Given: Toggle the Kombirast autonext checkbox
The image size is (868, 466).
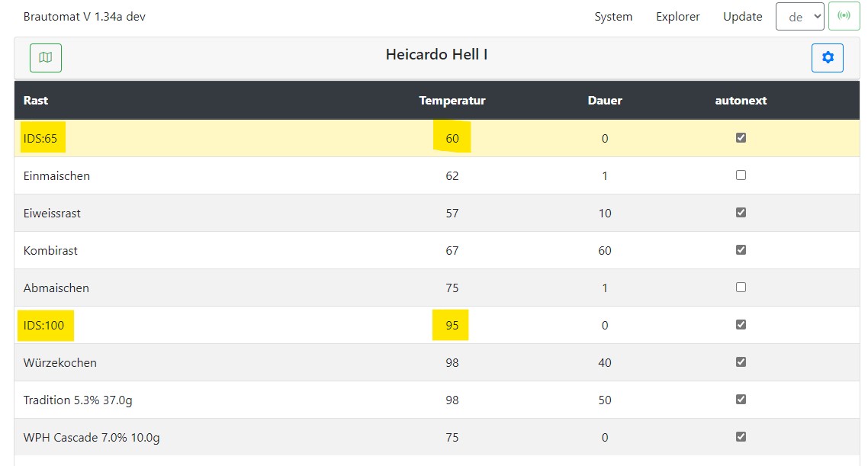Looking at the screenshot, I should (x=741, y=250).
